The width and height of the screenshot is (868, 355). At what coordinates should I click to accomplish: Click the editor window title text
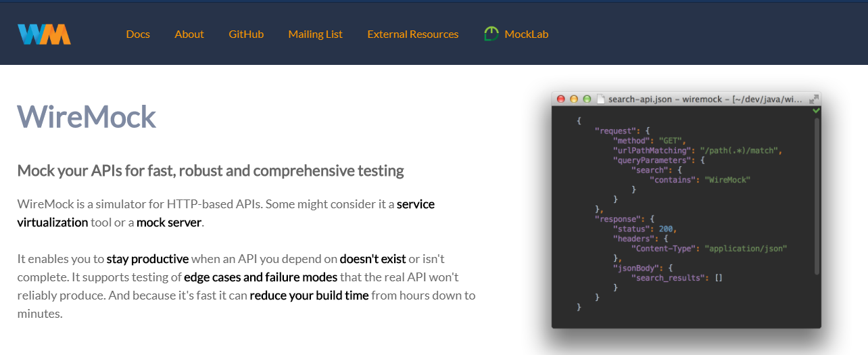(704, 99)
